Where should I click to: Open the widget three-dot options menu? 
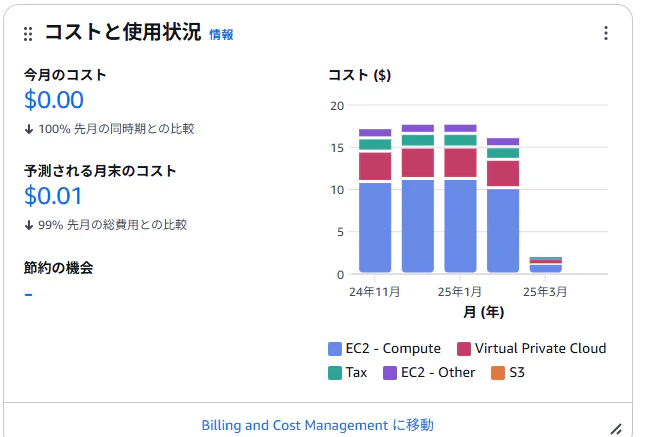(x=606, y=33)
